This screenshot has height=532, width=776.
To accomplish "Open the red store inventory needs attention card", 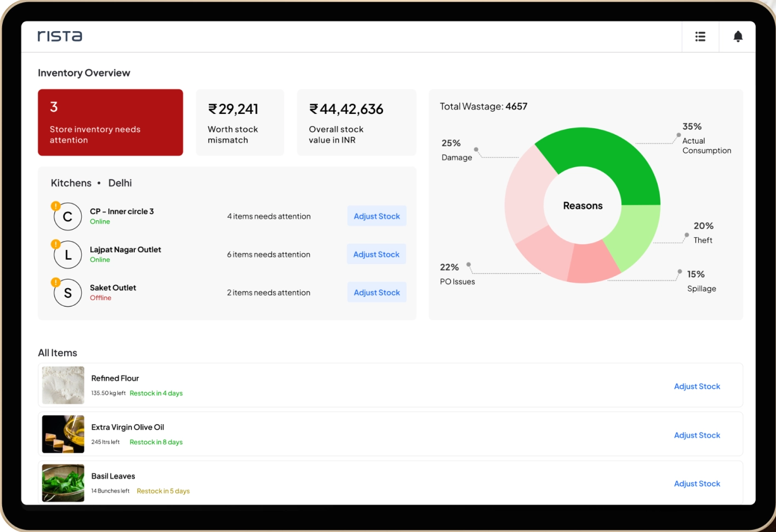I will click(110, 122).
